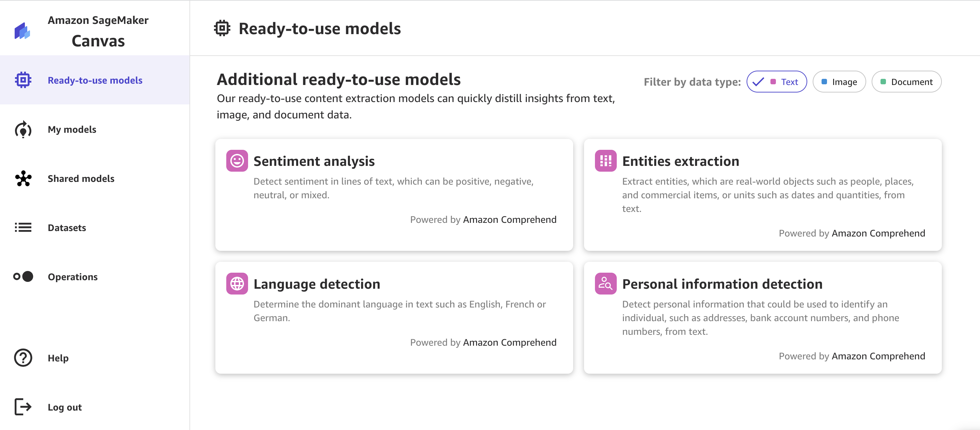Click the Personal information detection icon

click(604, 283)
